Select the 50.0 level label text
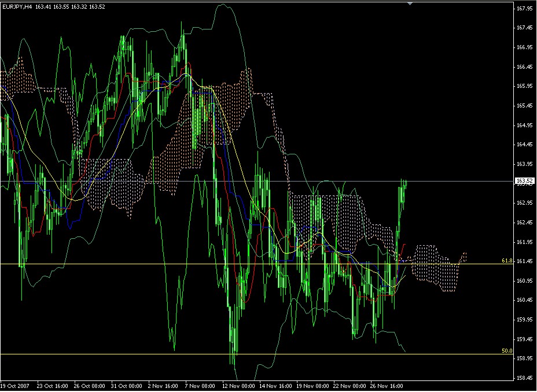 (506, 350)
